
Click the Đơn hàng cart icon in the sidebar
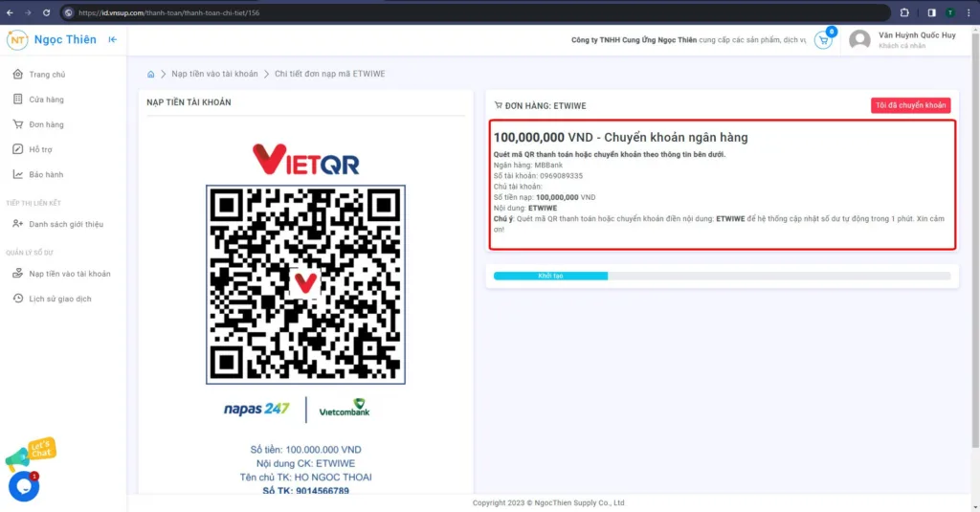pos(17,124)
